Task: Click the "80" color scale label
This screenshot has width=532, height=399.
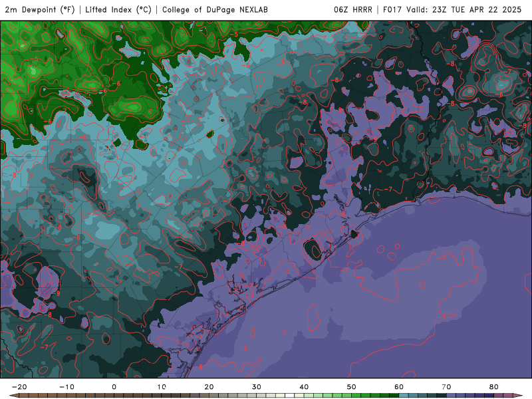Action: click(x=494, y=387)
